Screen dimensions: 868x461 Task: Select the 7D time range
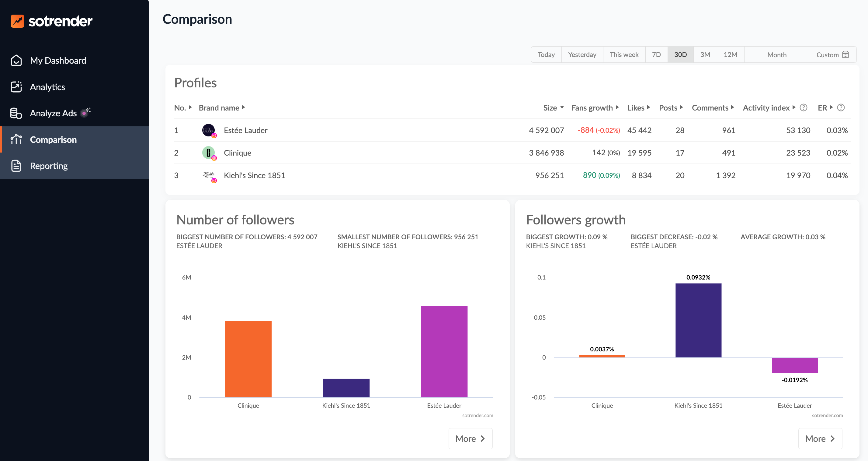click(656, 55)
